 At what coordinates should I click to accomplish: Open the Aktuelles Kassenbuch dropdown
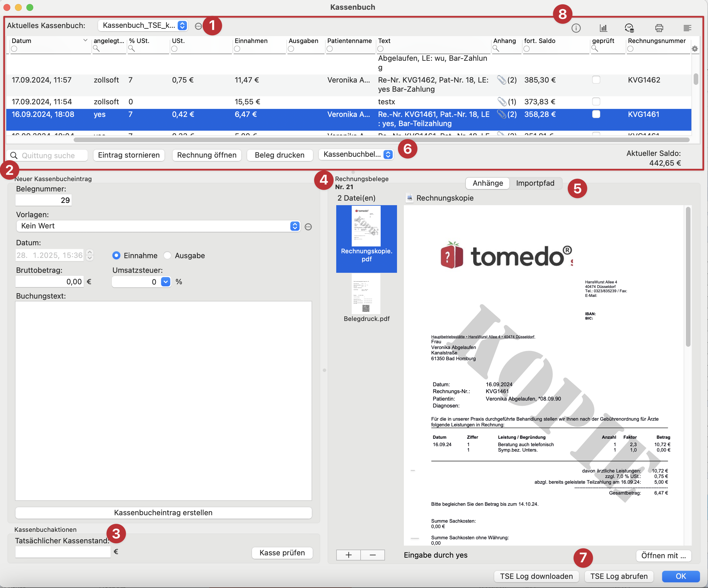[x=143, y=26]
